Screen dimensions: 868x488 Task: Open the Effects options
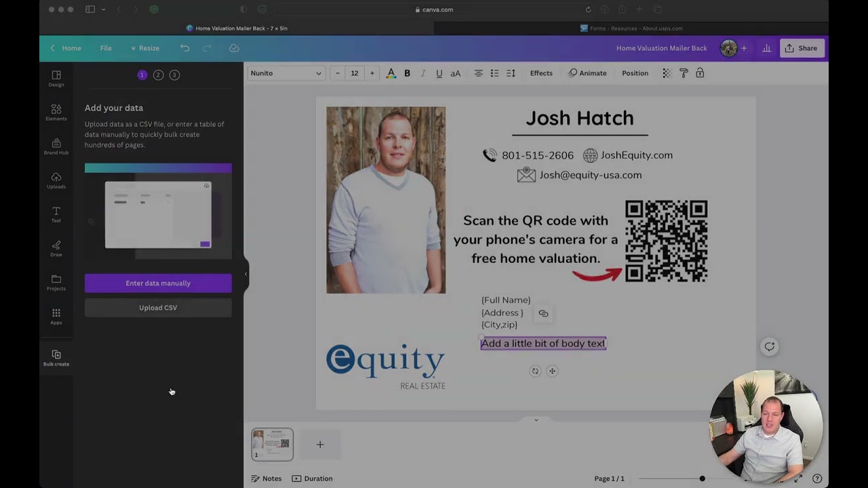(541, 73)
